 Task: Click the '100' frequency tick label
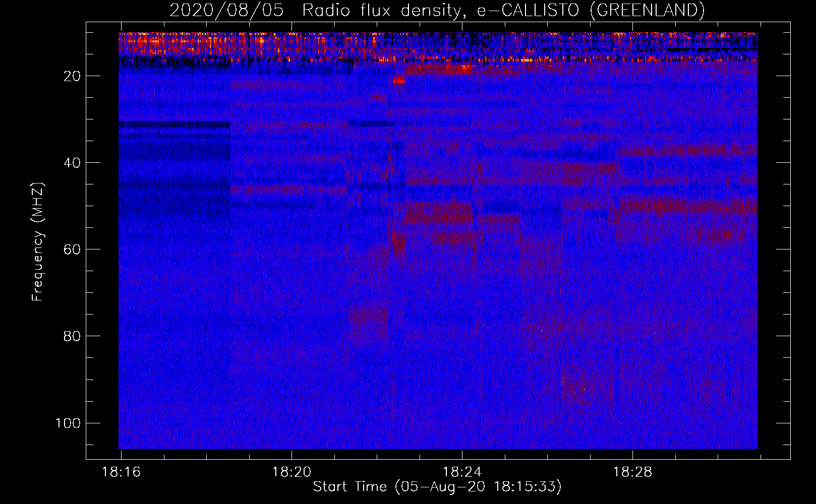68,423
